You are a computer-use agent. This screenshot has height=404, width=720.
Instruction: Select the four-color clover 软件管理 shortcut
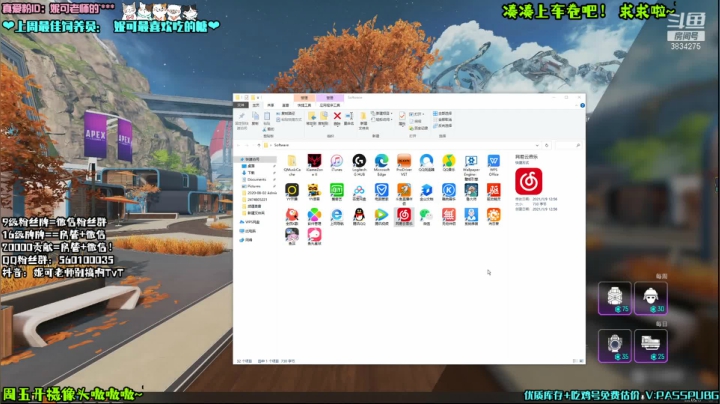[314, 217]
